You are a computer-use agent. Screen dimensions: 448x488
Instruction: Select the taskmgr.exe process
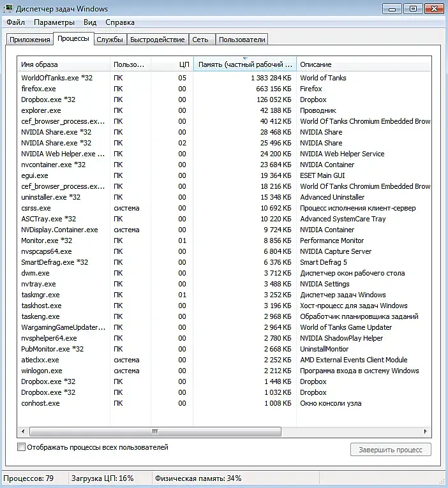(224, 295)
